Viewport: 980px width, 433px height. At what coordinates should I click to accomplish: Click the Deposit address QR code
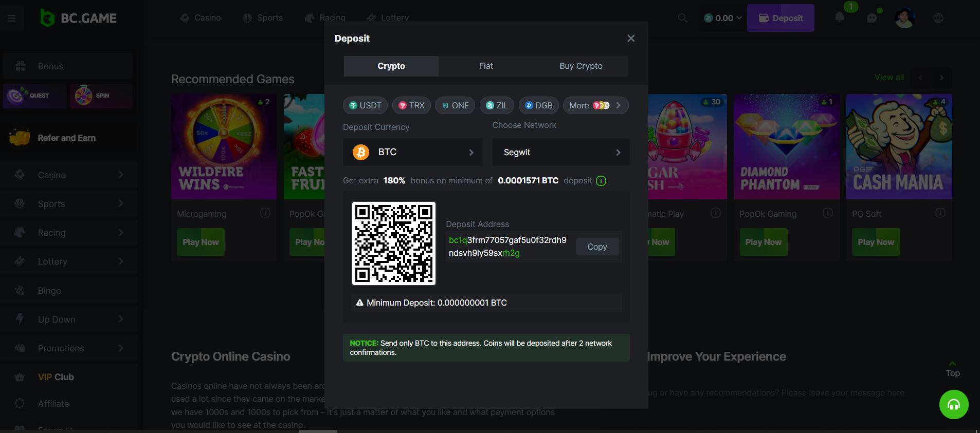pos(394,243)
